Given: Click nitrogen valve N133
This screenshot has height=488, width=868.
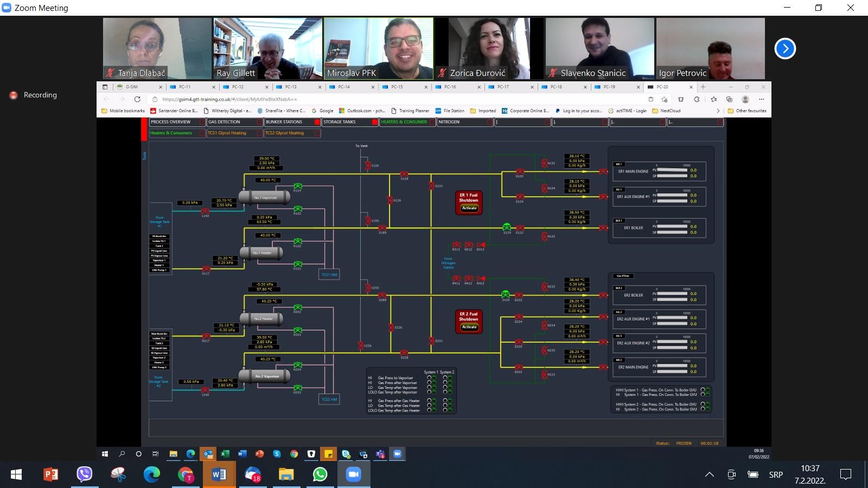Looking at the screenshot, I should (x=544, y=163).
